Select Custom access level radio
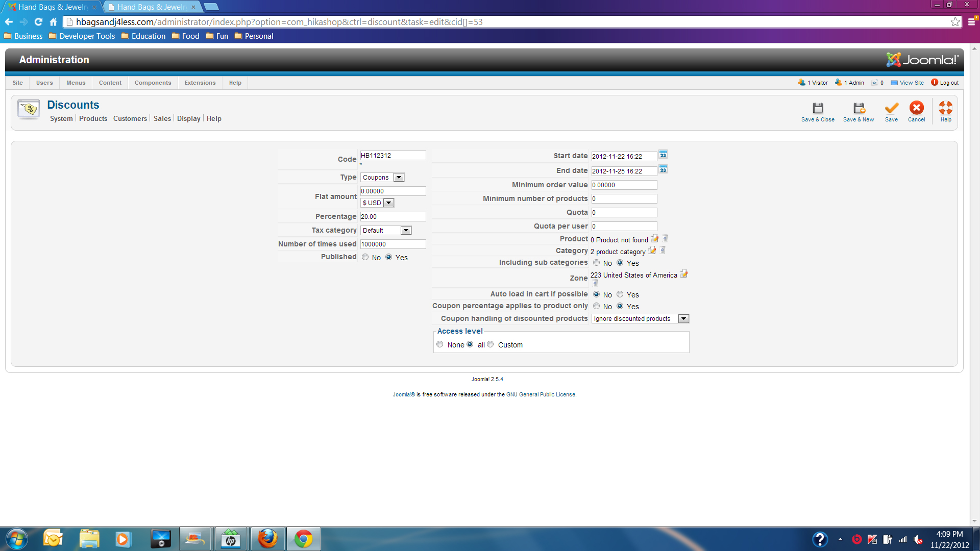The width and height of the screenshot is (980, 551). (x=491, y=344)
